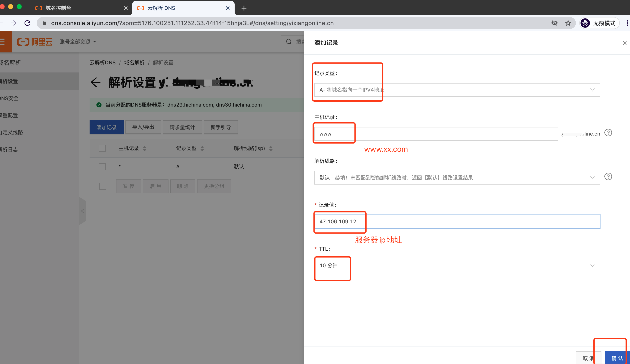Expand the 账号全部资源 dropdown
Image resolution: width=630 pixels, height=364 pixels.
(x=78, y=42)
